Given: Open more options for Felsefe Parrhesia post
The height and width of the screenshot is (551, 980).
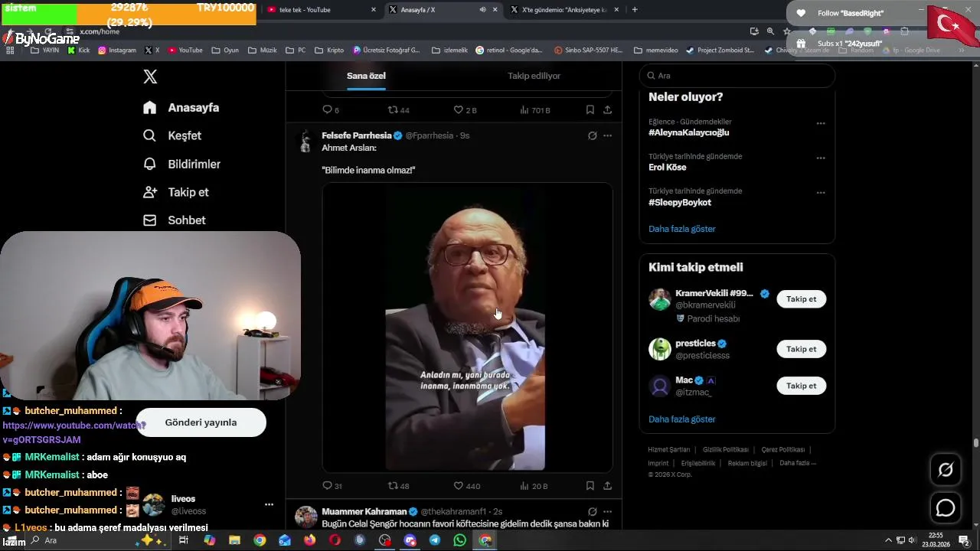Looking at the screenshot, I should pos(607,135).
